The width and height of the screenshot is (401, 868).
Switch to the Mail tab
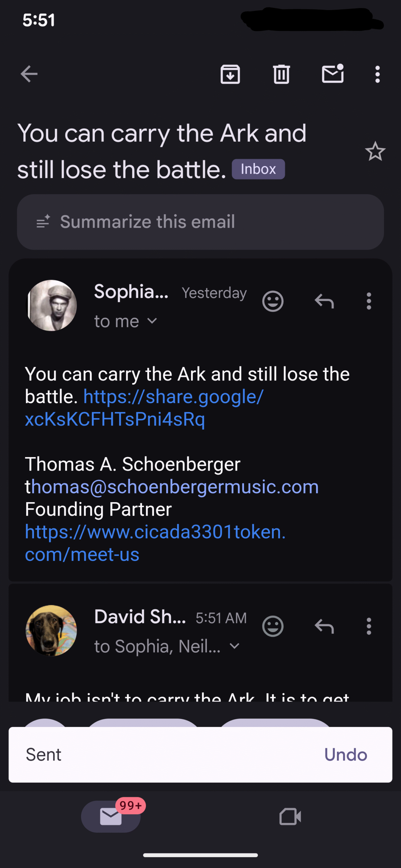[111, 816]
